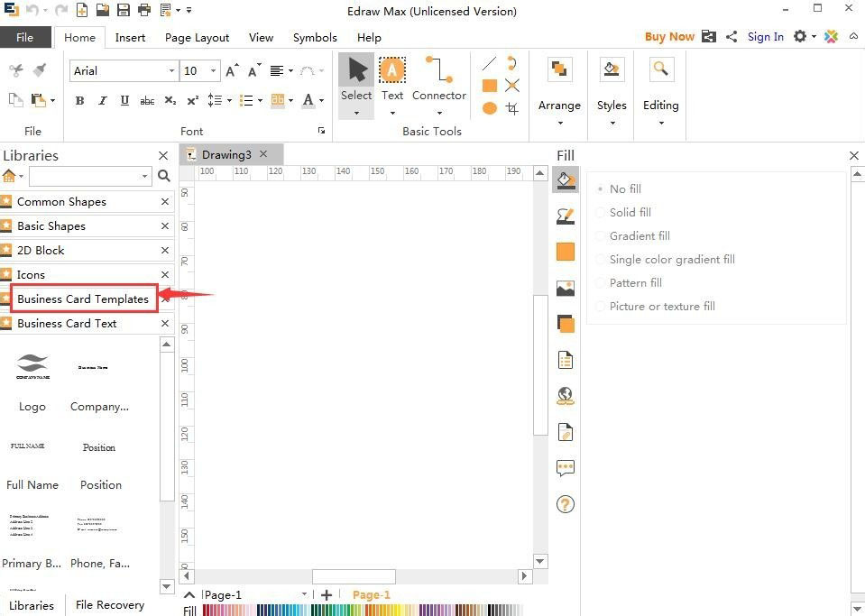Open the Shadow settings icon in side panel
The width and height of the screenshot is (865, 616).
coord(566,324)
